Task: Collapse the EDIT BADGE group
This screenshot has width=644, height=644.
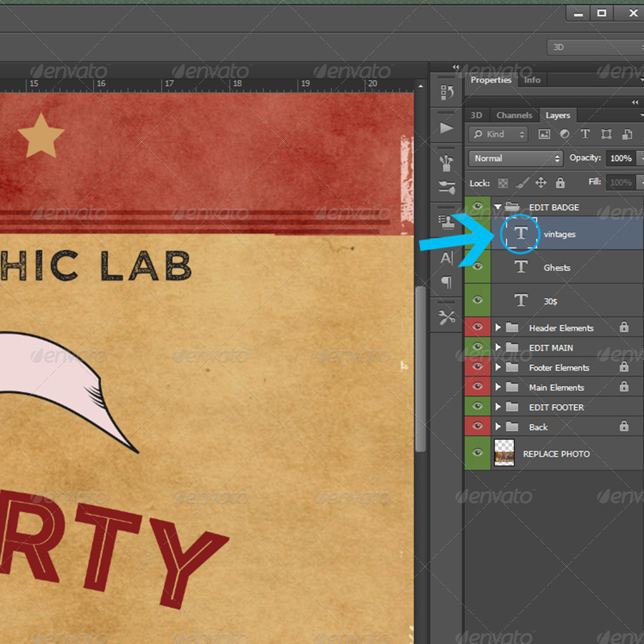Action: coord(498,208)
